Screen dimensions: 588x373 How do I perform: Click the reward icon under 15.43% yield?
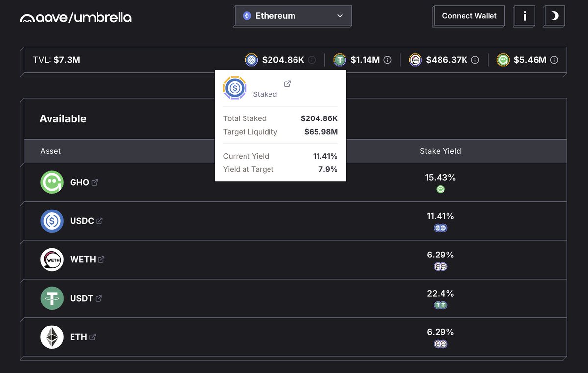coord(441,189)
